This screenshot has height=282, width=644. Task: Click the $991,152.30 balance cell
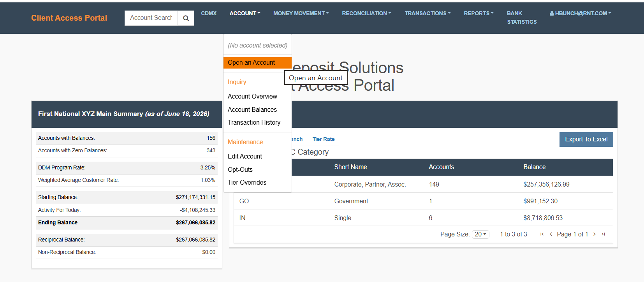(540, 201)
